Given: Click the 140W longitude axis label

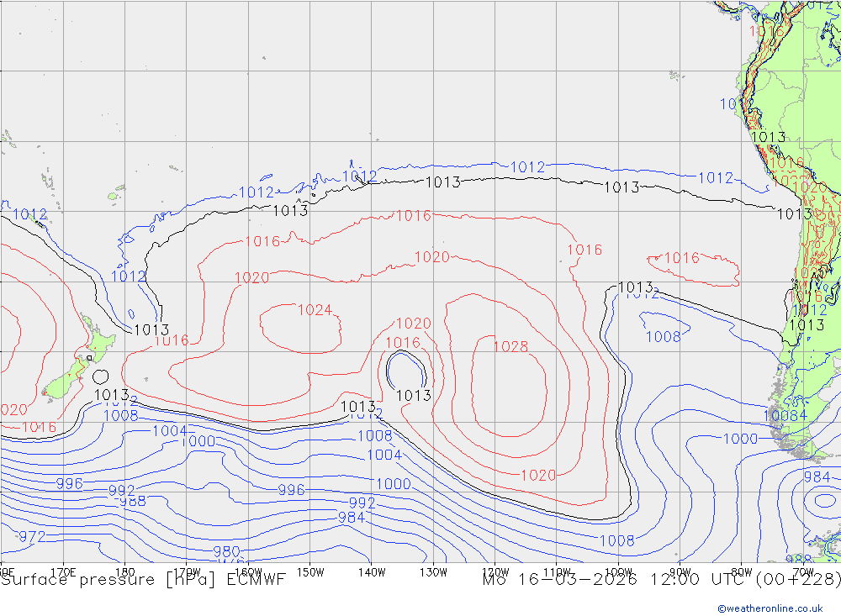Looking at the screenshot, I should tap(372, 572).
